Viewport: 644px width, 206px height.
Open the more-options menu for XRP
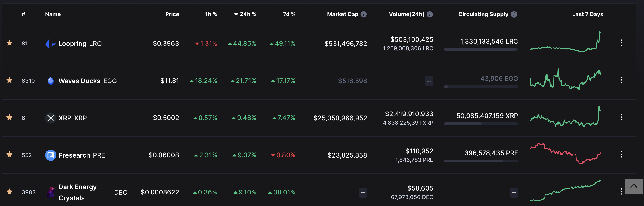pyautogui.click(x=622, y=117)
